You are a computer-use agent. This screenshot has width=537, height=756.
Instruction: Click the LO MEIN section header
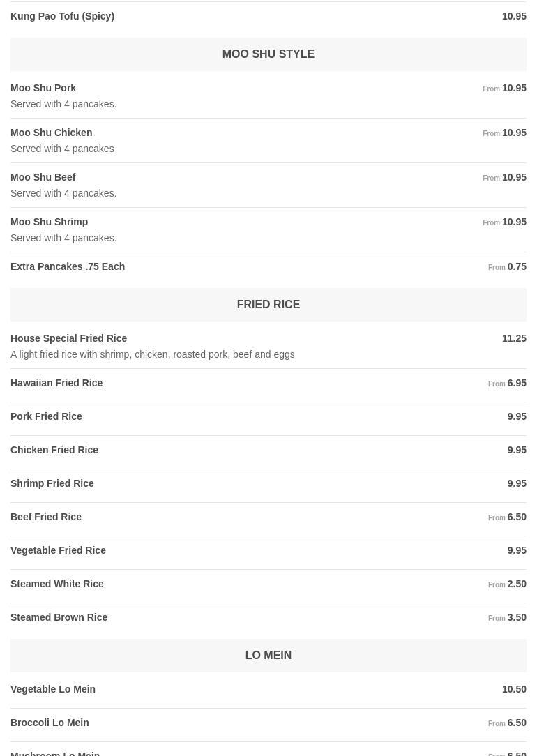pos(268,656)
